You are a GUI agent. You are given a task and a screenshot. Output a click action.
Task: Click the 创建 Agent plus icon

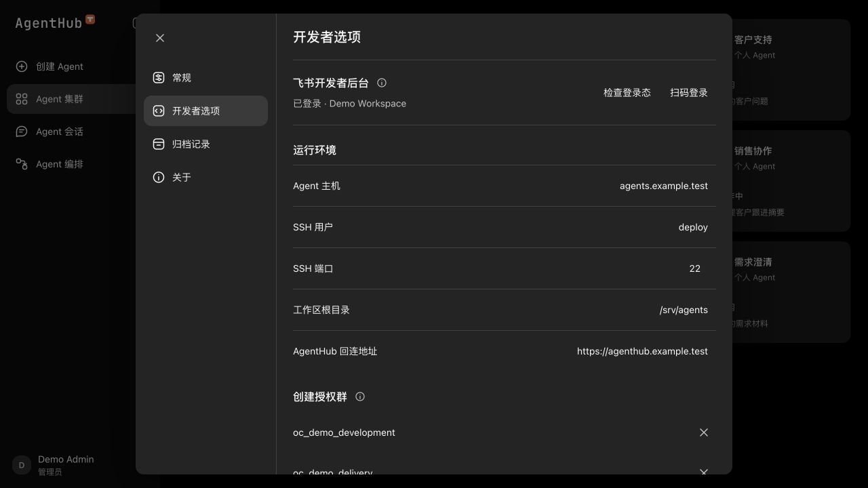(22, 66)
